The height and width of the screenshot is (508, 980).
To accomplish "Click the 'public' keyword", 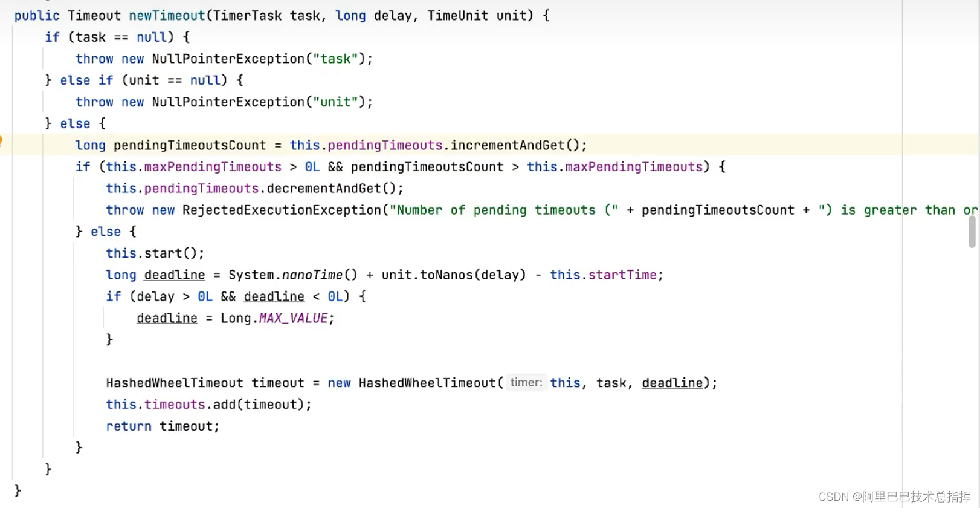I will 37,16.
